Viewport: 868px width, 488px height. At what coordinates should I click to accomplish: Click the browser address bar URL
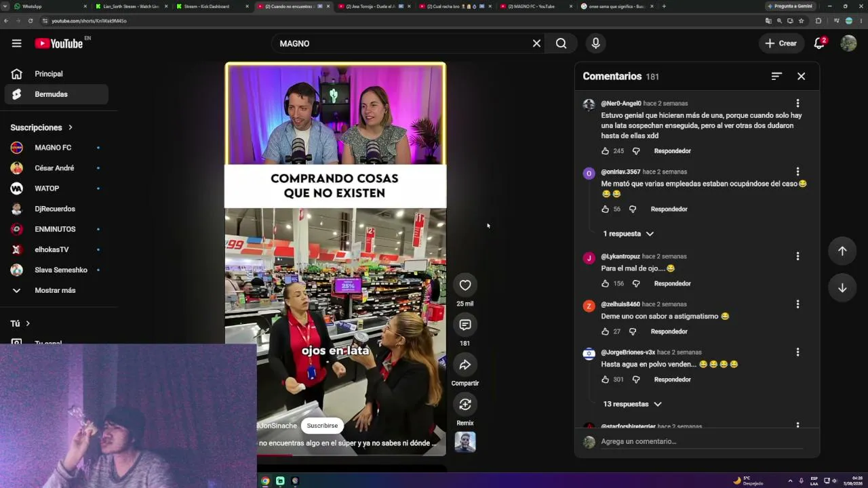coord(89,21)
